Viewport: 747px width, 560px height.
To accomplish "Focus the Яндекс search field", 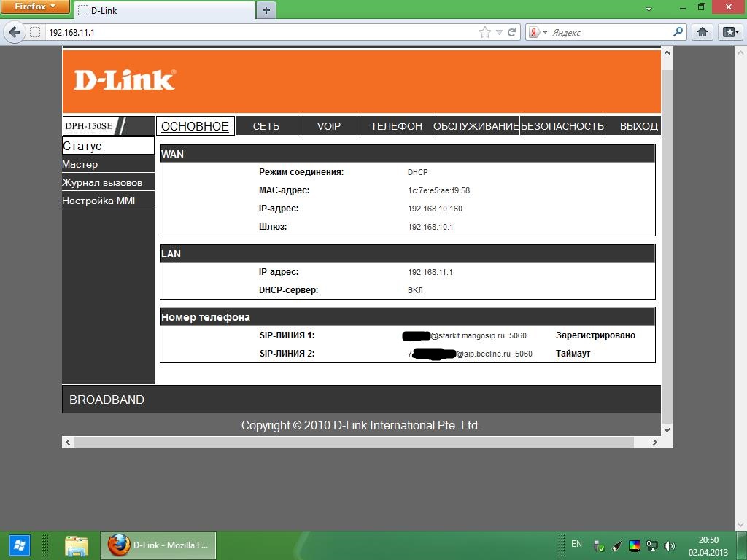I will 610,32.
